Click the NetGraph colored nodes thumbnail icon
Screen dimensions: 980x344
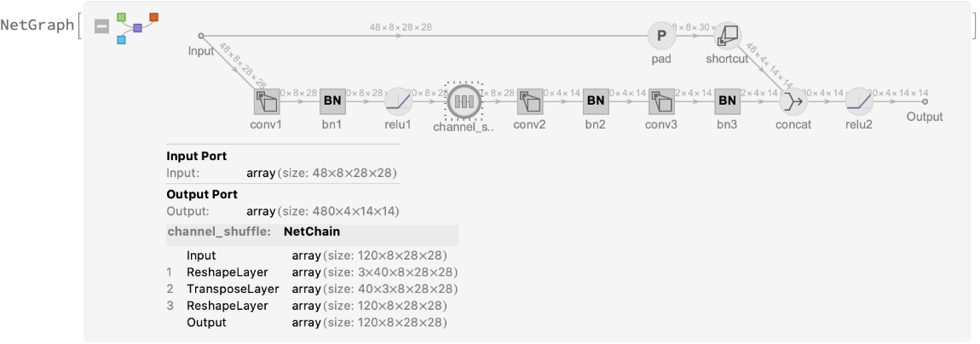click(x=136, y=27)
